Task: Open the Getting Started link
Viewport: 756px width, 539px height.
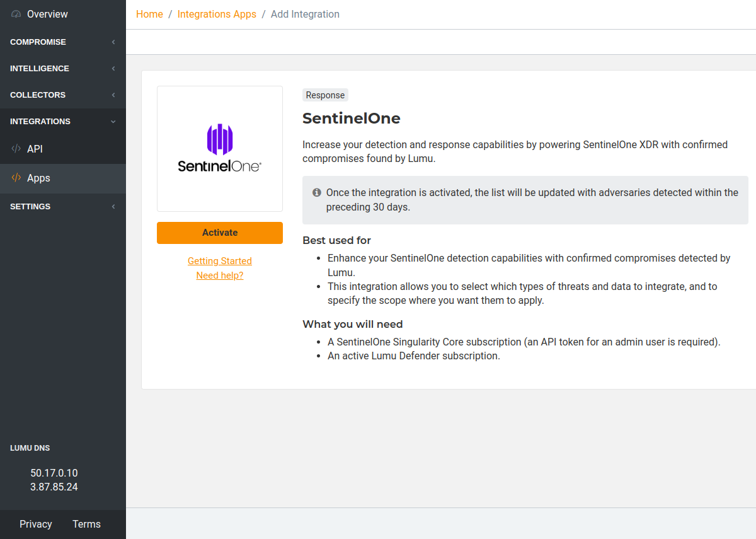Action: (x=219, y=261)
